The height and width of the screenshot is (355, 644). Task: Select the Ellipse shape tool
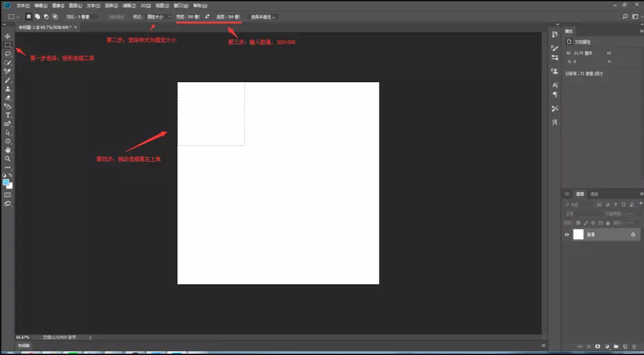pos(7,141)
